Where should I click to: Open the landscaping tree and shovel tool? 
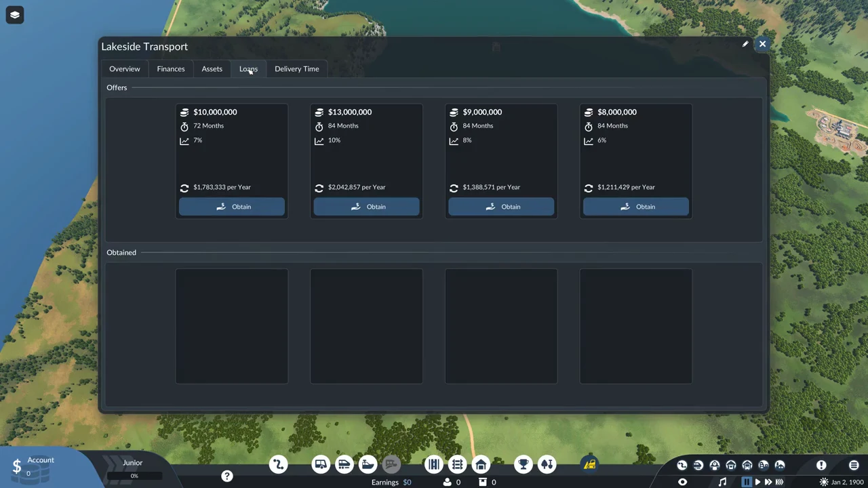coord(547,464)
